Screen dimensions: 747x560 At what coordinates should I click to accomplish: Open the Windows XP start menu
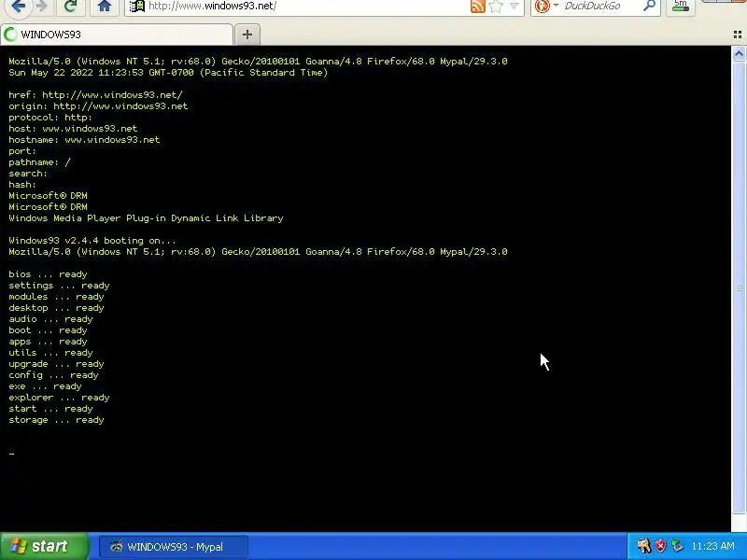(44, 546)
